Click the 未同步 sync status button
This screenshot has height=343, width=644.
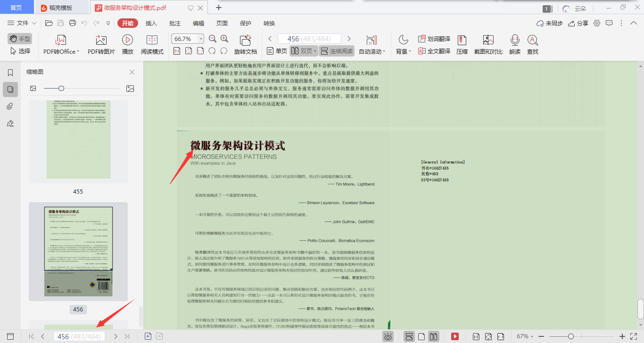pyautogui.click(x=550, y=23)
